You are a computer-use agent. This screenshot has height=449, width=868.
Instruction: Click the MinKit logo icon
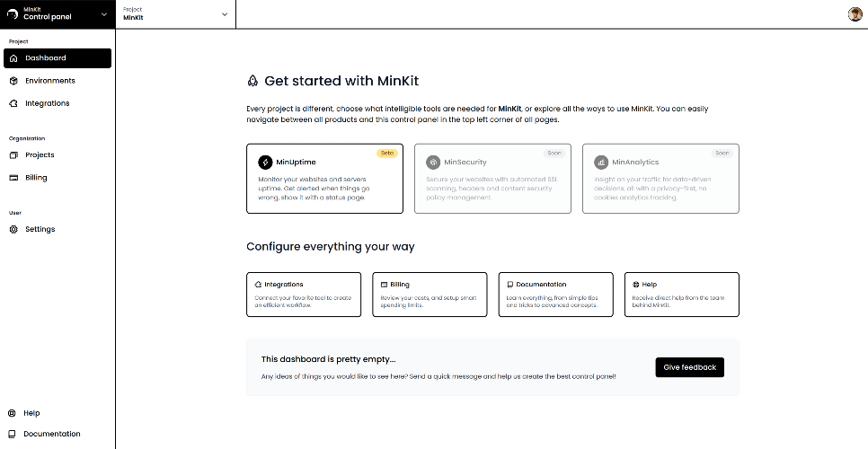13,14
